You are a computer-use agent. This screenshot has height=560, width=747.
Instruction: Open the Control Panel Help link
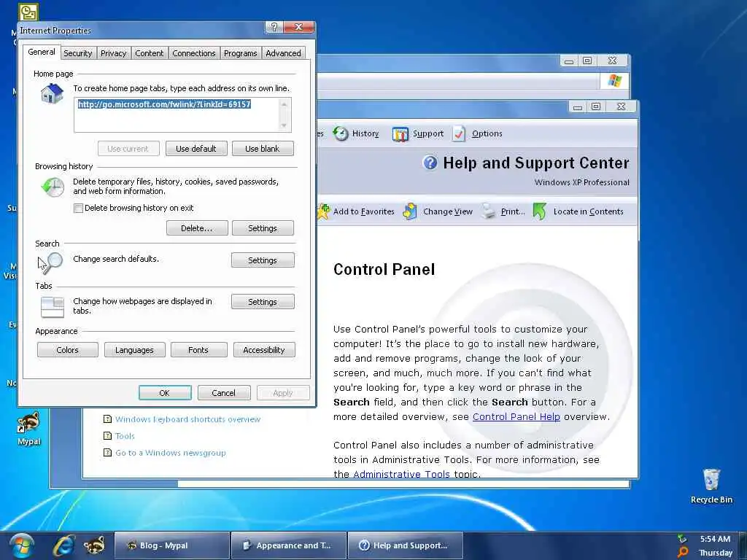(x=516, y=416)
